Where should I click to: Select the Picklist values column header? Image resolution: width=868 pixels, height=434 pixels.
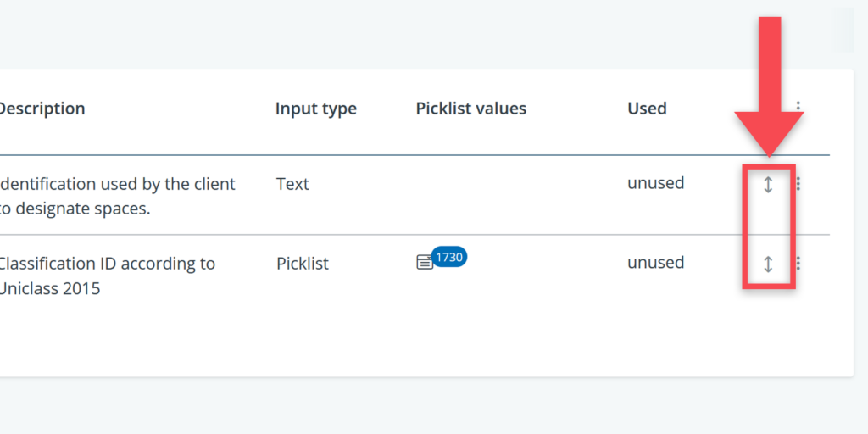(x=470, y=108)
